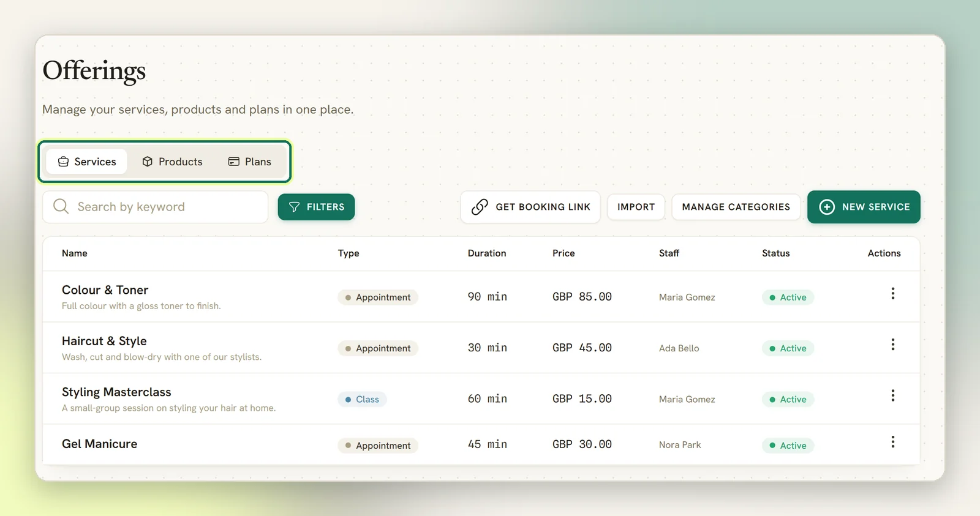This screenshot has width=980, height=516.
Task: Switch to the Plans tab
Action: click(249, 162)
